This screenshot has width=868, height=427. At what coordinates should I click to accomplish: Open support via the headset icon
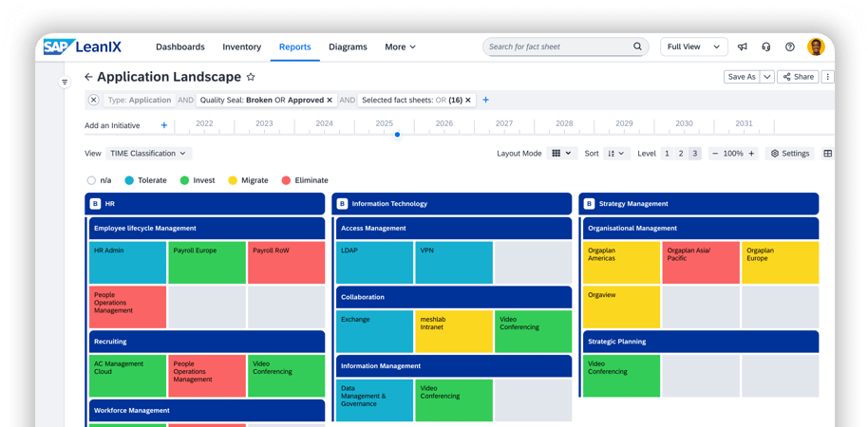pyautogui.click(x=765, y=46)
